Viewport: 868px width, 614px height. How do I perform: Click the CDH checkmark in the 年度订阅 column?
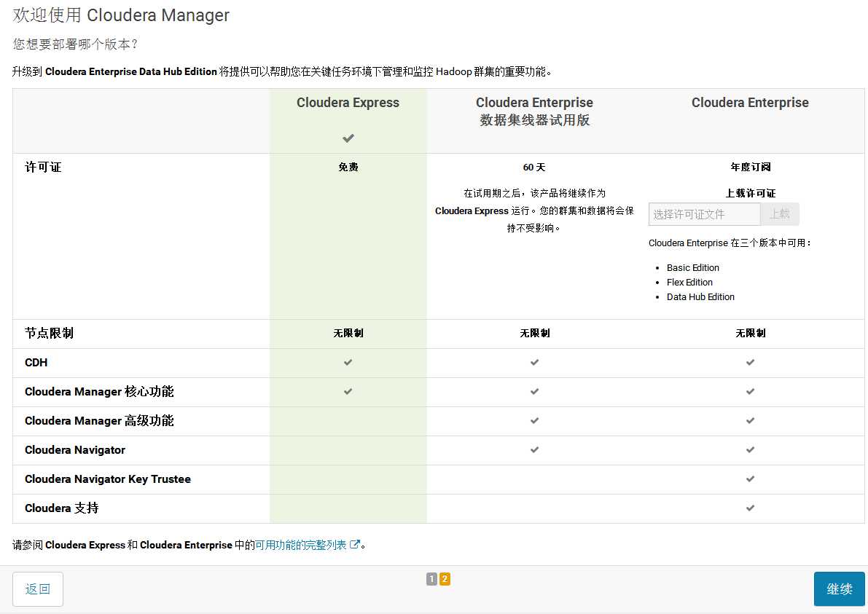tap(750, 362)
